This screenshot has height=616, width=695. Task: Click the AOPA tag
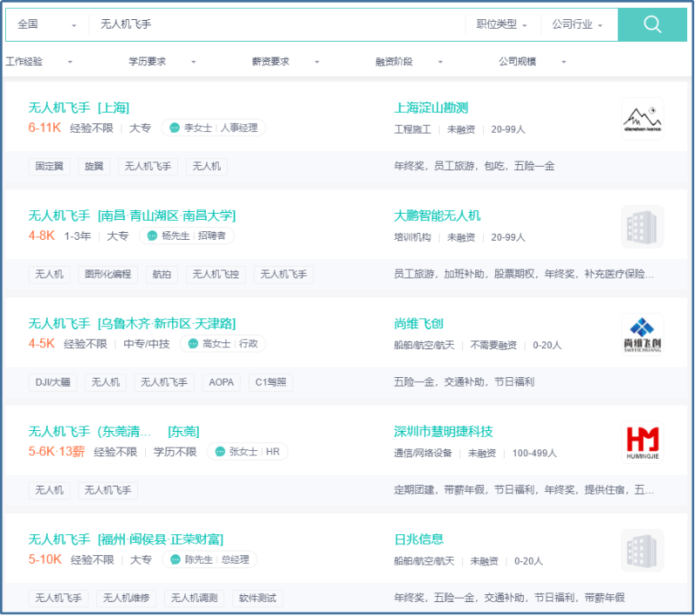(x=222, y=382)
